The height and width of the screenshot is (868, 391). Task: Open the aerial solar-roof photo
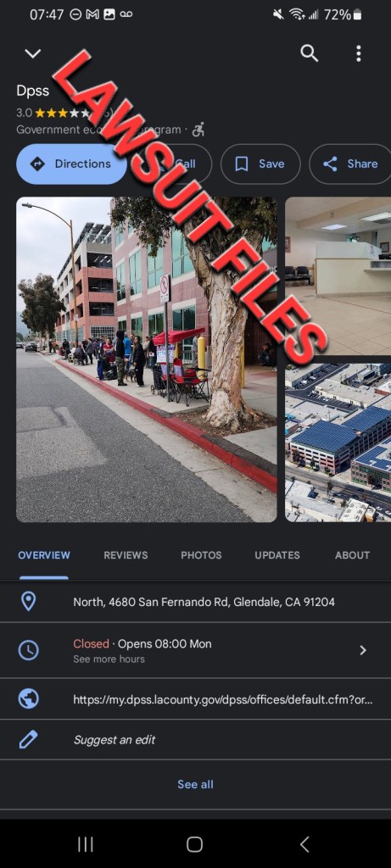(338, 442)
